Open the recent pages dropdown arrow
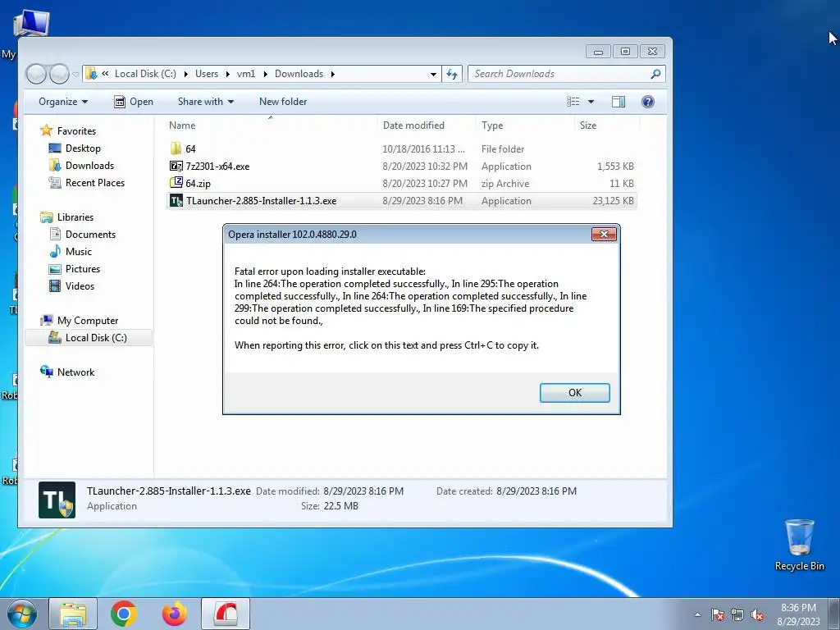Viewport: 840px width, 630px height. tap(75, 74)
